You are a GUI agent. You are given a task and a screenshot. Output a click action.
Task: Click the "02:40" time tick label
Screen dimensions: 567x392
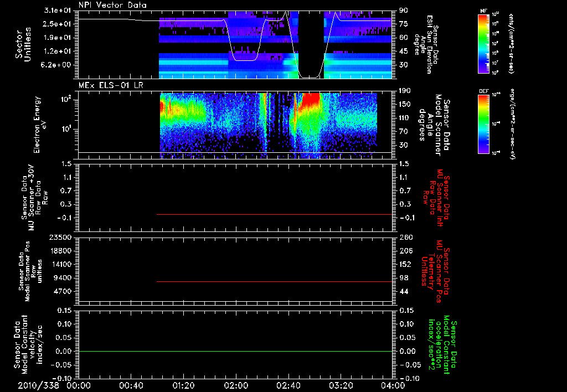tap(288, 385)
